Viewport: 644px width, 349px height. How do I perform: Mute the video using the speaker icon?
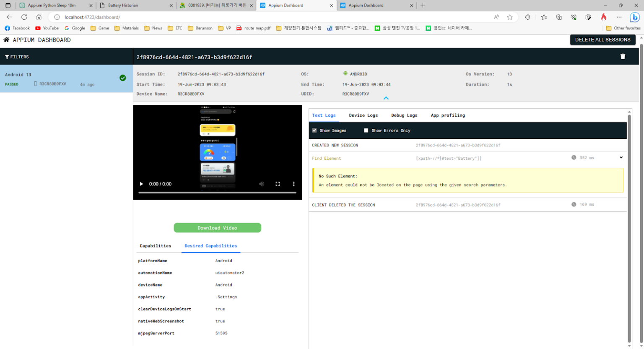click(x=262, y=184)
